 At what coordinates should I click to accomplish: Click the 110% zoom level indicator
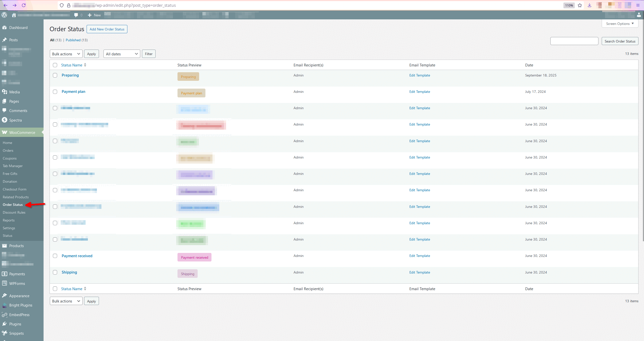[569, 5]
